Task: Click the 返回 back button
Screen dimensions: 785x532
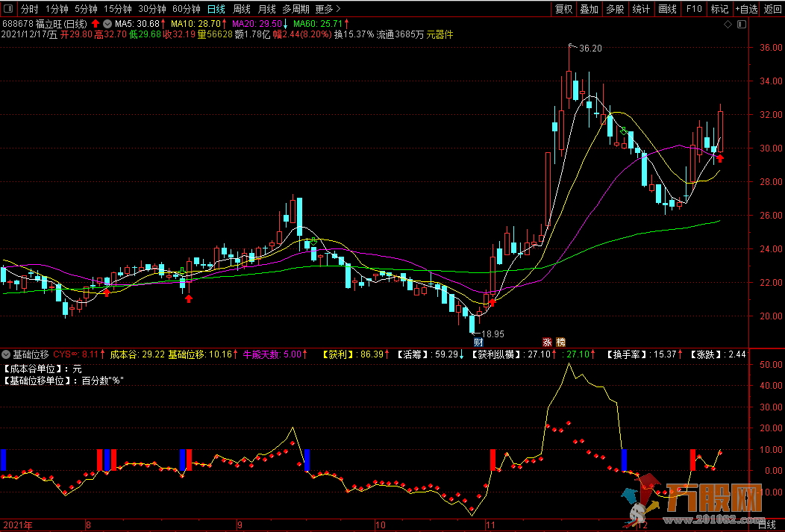Action: tap(772, 9)
